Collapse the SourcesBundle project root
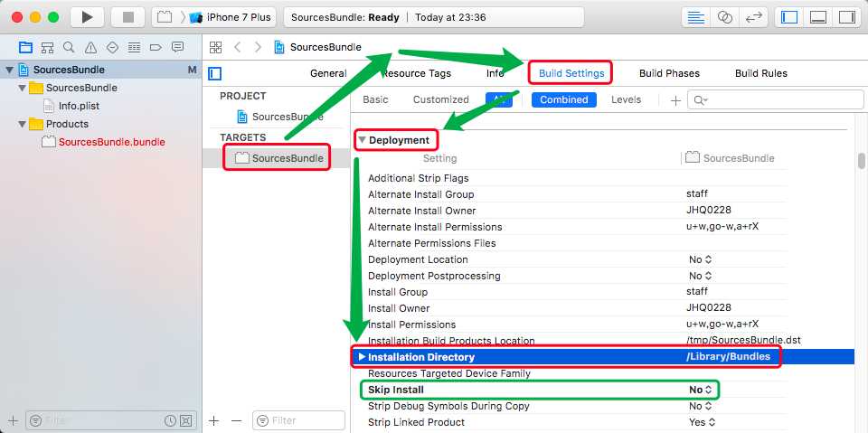 (x=9, y=71)
